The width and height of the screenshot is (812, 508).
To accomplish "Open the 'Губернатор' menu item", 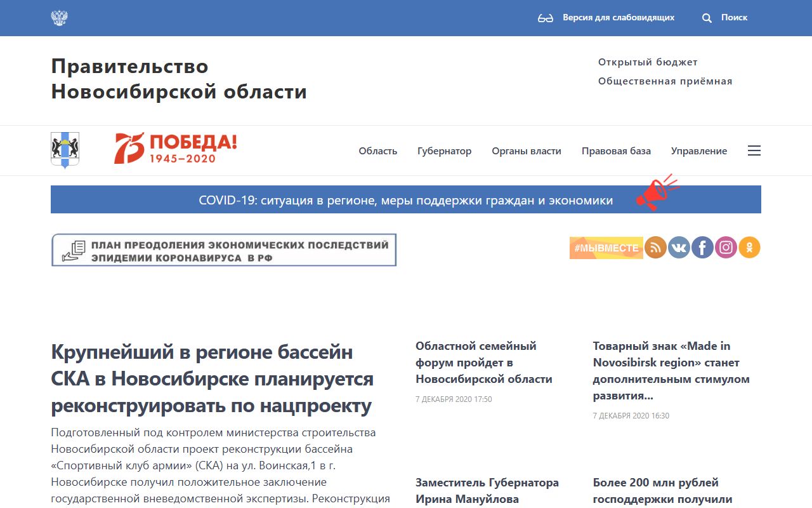I will point(445,151).
